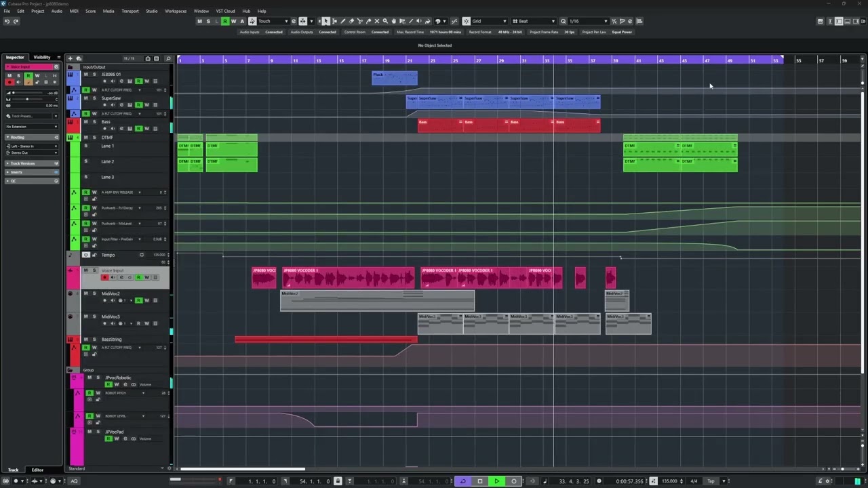Click the AQ button in bottom bar
Image resolution: width=868 pixels, height=488 pixels.
pos(74,481)
